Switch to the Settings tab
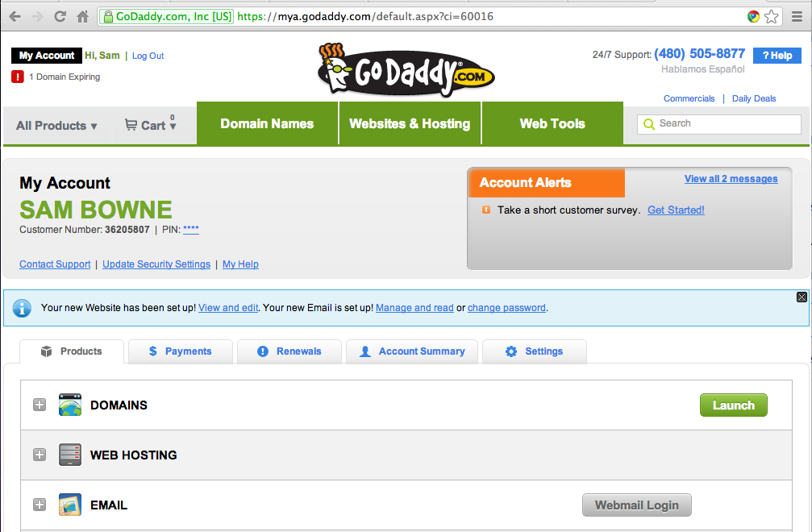Image resolution: width=812 pixels, height=532 pixels. point(535,351)
